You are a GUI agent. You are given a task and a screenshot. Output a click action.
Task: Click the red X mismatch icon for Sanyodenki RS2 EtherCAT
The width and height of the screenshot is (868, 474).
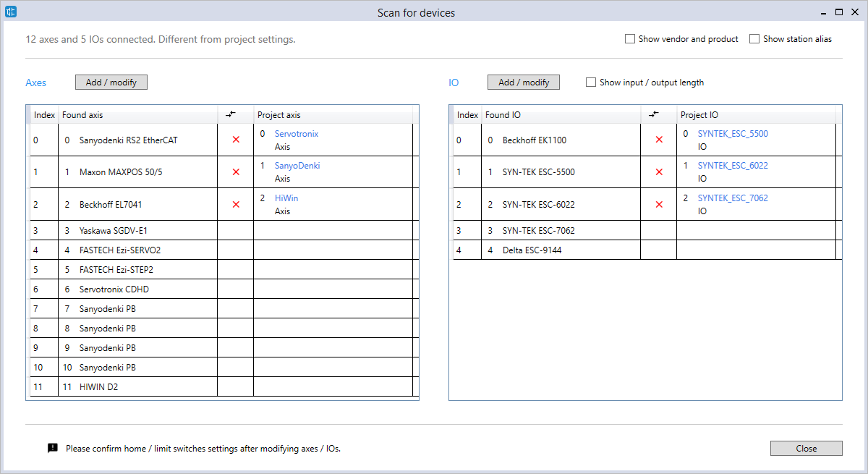click(x=236, y=140)
